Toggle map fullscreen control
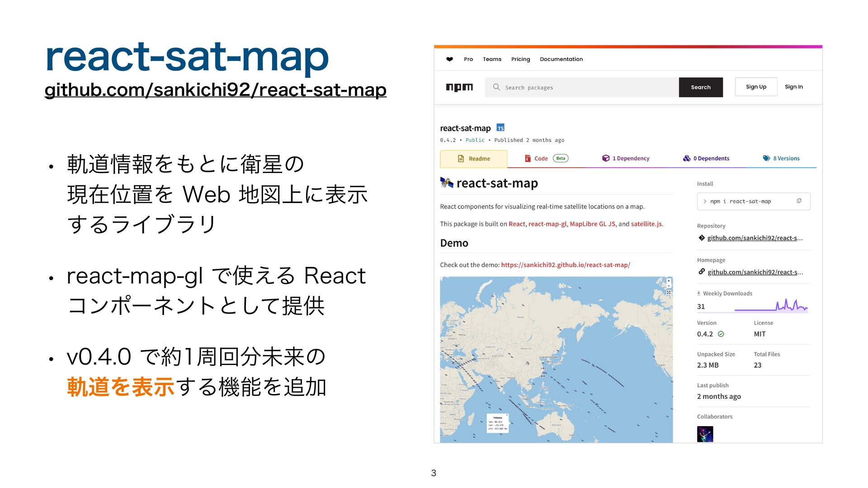The image size is (868, 488). point(669,292)
